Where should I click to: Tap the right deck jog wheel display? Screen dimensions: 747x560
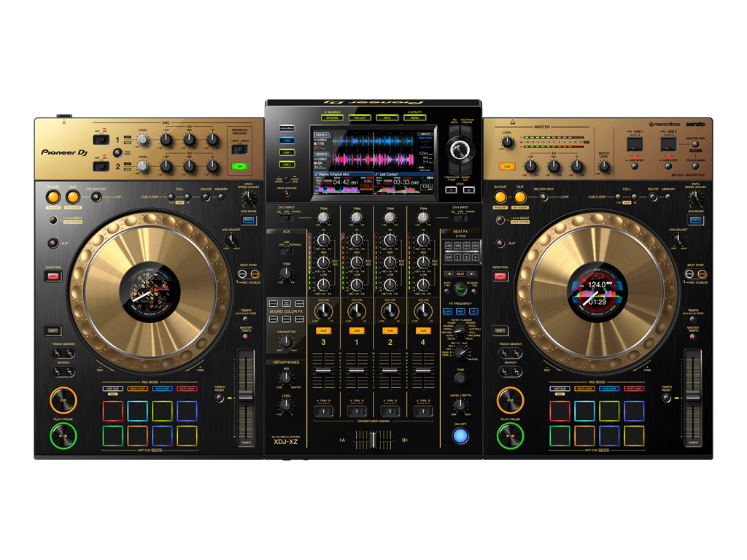click(597, 290)
